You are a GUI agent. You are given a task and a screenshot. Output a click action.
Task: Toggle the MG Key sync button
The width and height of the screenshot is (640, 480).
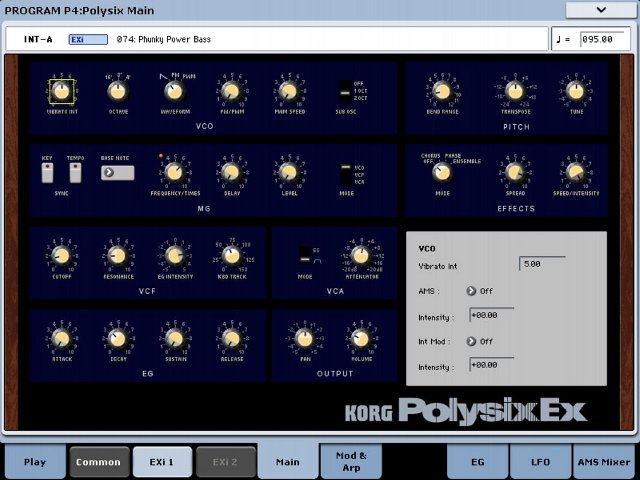pyautogui.click(x=47, y=173)
